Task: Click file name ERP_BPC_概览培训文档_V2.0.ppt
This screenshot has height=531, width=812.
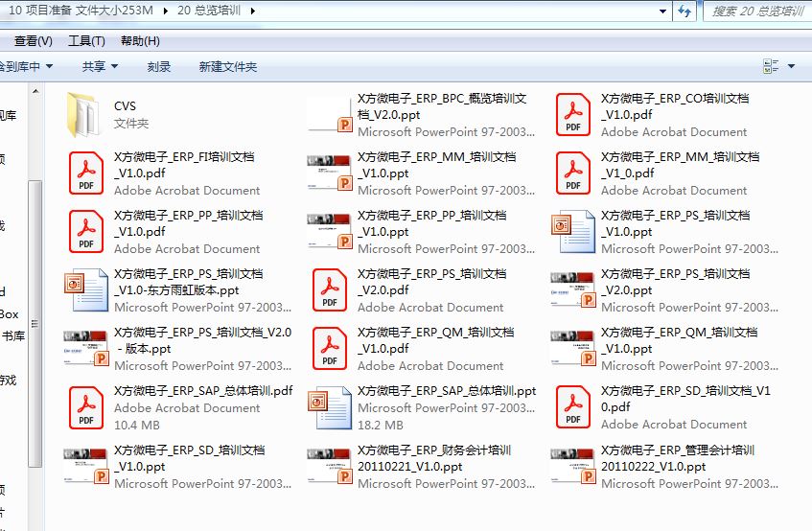Action: click(442, 106)
